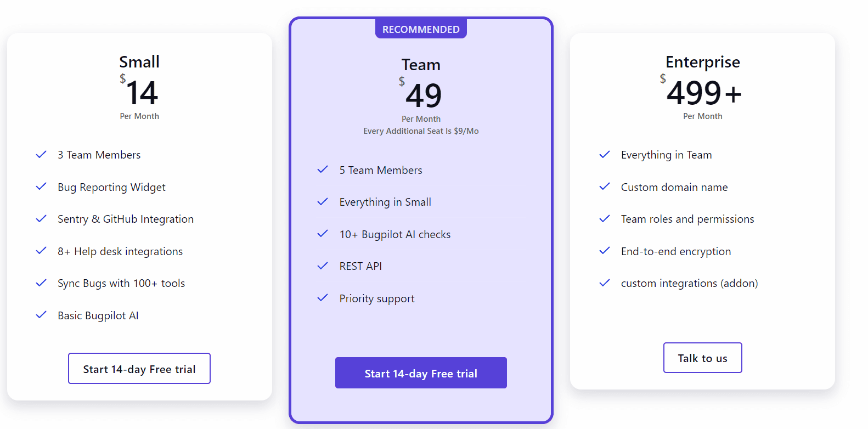Select the checkmark next to Everything in Team
The image size is (868, 429).
[605, 154]
